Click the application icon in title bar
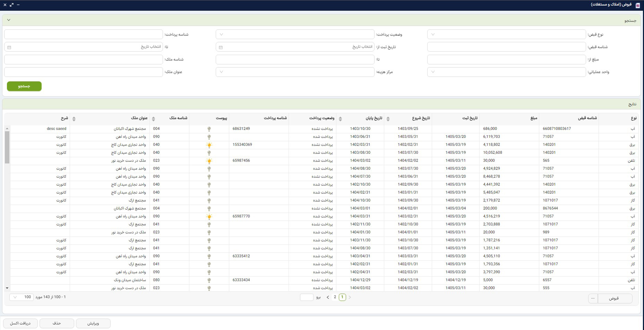 click(x=638, y=5)
